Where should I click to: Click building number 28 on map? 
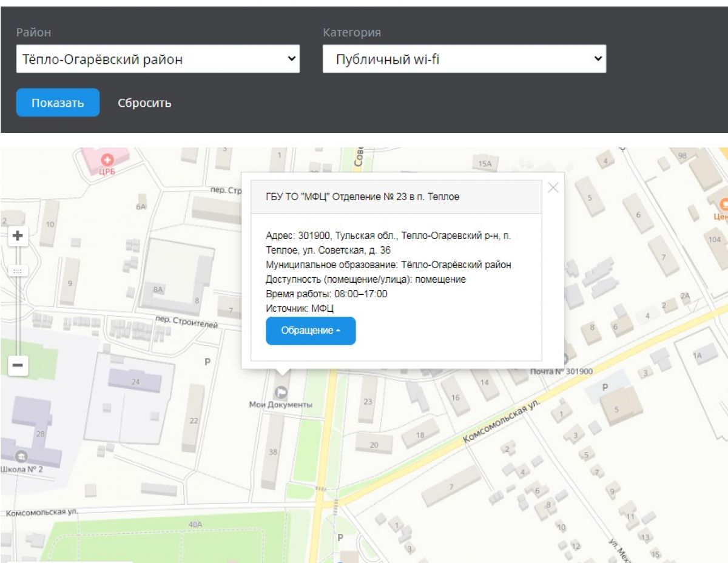coord(41,433)
